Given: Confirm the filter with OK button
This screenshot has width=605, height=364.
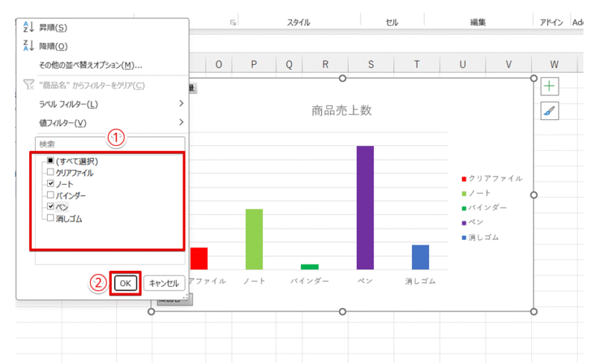Looking at the screenshot, I should point(125,284).
